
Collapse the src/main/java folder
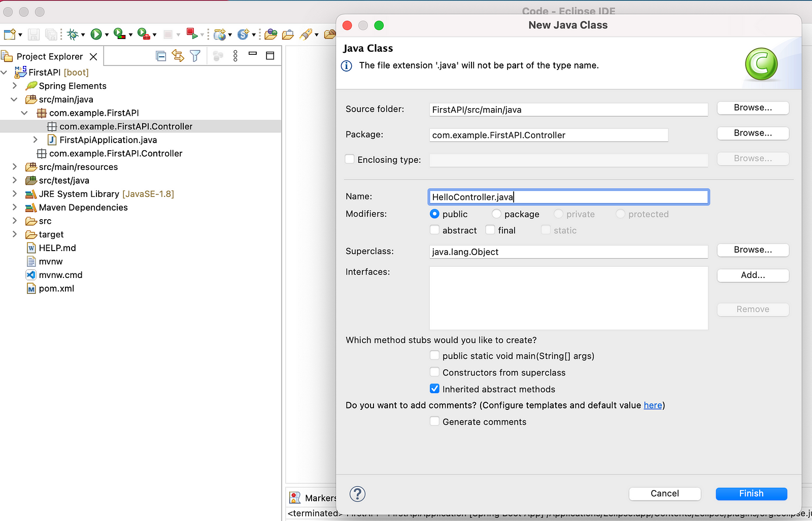click(15, 99)
